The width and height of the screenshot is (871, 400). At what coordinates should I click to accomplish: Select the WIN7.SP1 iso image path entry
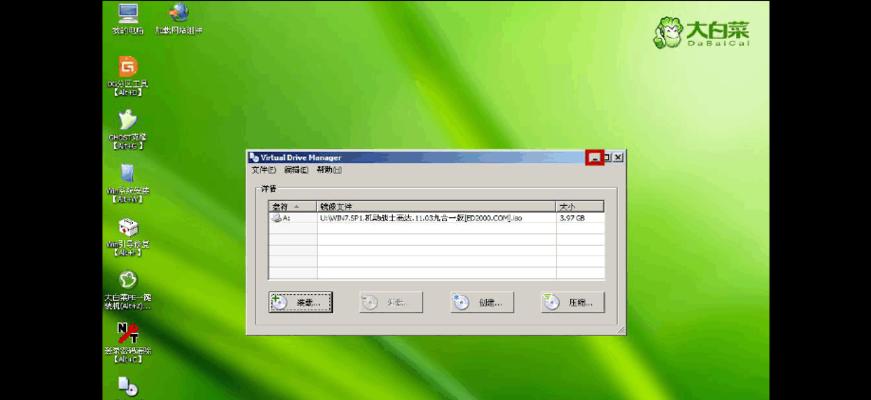421,218
